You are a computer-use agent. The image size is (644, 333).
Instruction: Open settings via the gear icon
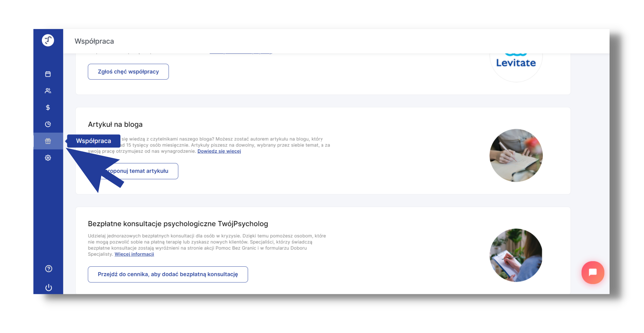pyautogui.click(x=48, y=158)
